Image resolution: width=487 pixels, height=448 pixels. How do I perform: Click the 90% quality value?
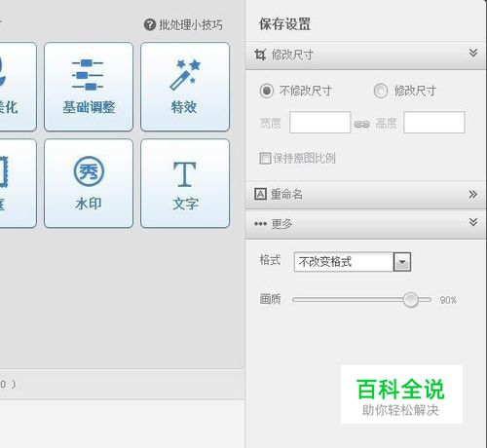tap(448, 300)
